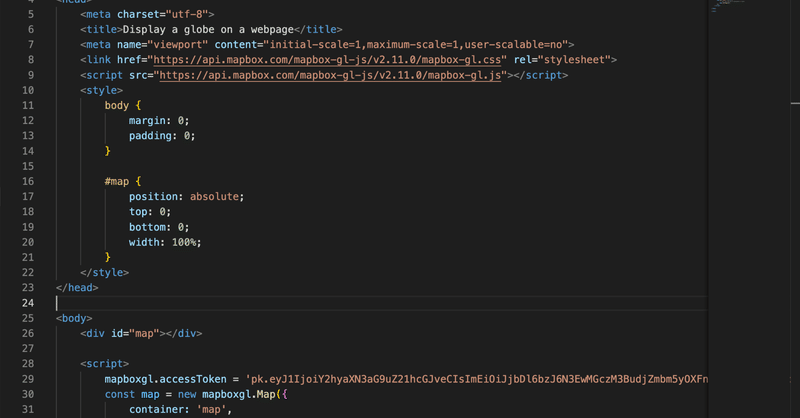Click the closing </style> tag
The width and height of the screenshot is (800, 418).
(x=105, y=273)
